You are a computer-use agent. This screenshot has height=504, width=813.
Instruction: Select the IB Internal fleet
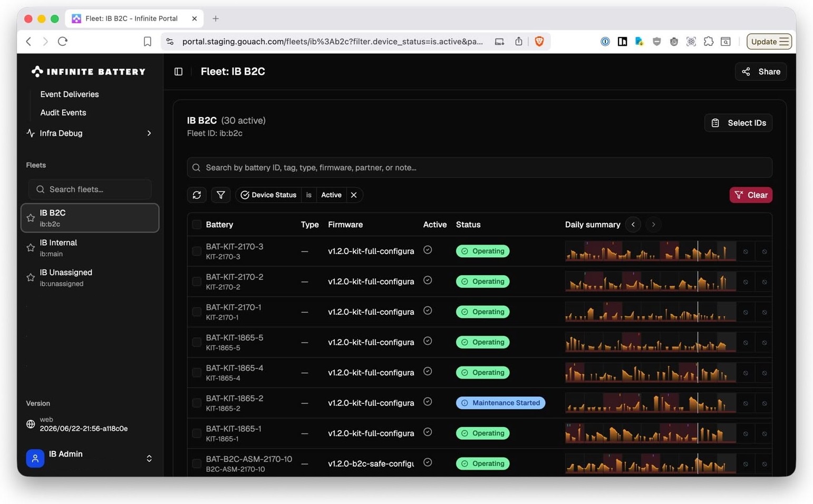pos(90,248)
